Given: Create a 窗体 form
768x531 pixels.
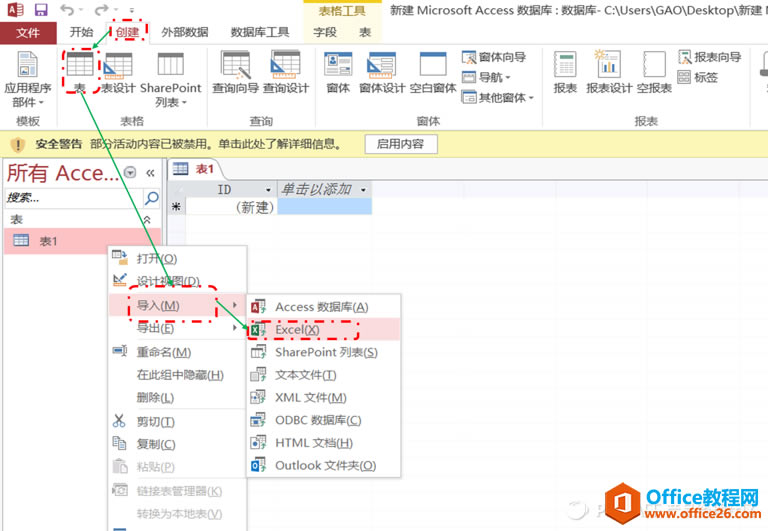Looking at the screenshot, I should pos(338,72).
